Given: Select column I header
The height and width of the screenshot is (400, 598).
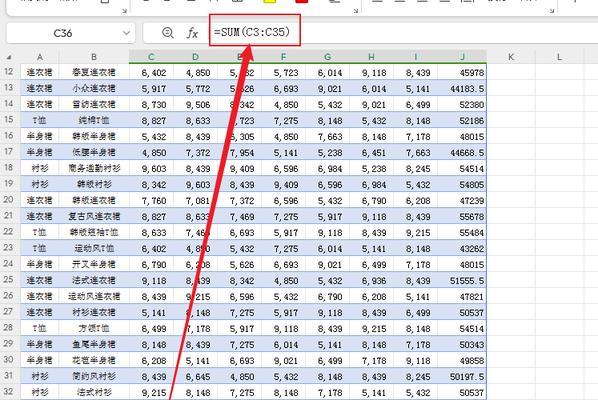Looking at the screenshot, I should [x=415, y=57].
